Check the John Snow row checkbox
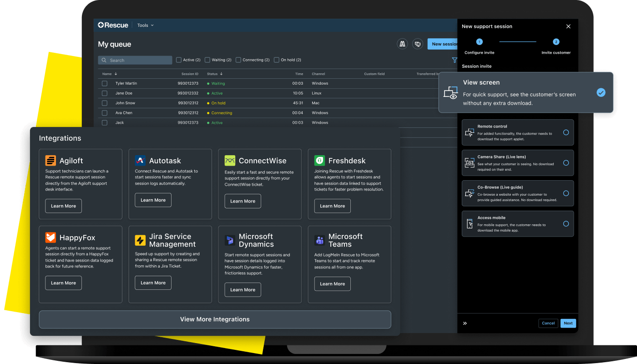This screenshot has height=364, width=637. (105, 103)
